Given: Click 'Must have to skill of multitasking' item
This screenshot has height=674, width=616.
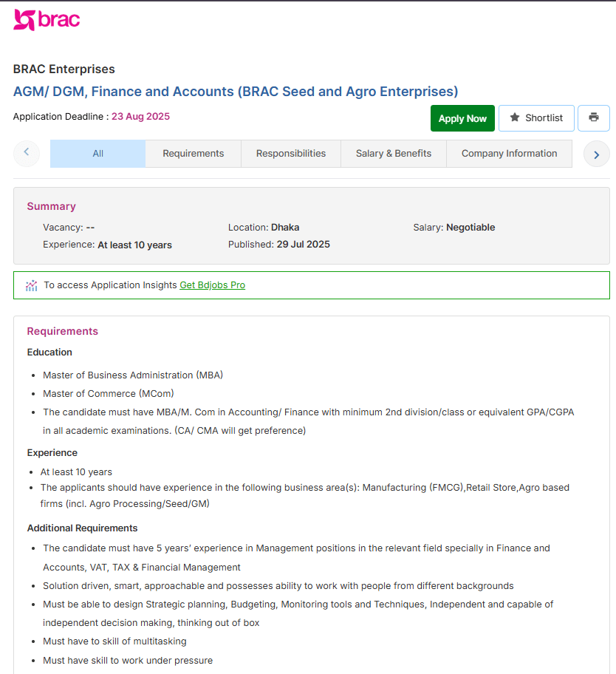Looking at the screenshot, I should 114,641.
